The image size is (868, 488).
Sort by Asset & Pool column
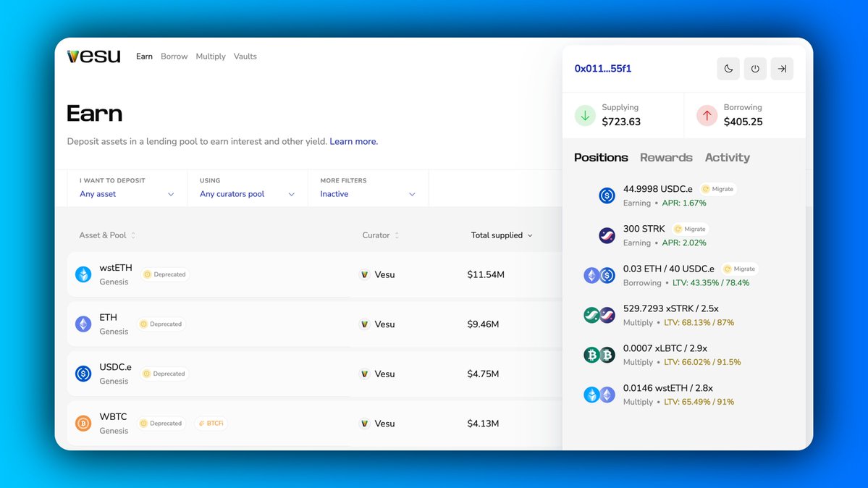[x=107, y=235]
